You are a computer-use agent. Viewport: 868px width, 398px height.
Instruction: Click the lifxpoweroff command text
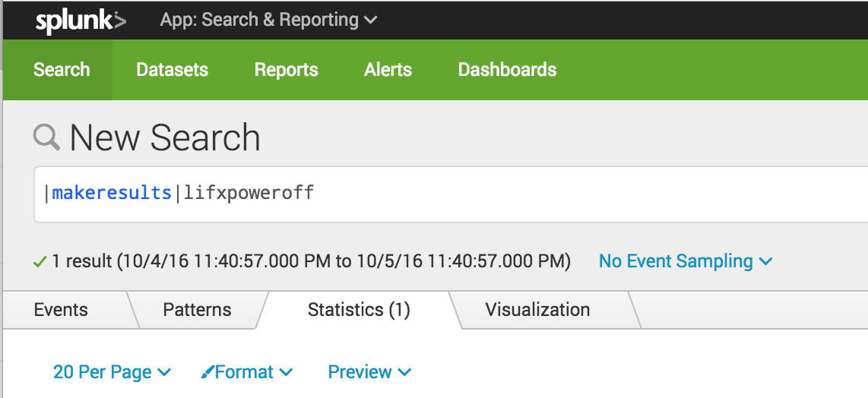[249, 193]
